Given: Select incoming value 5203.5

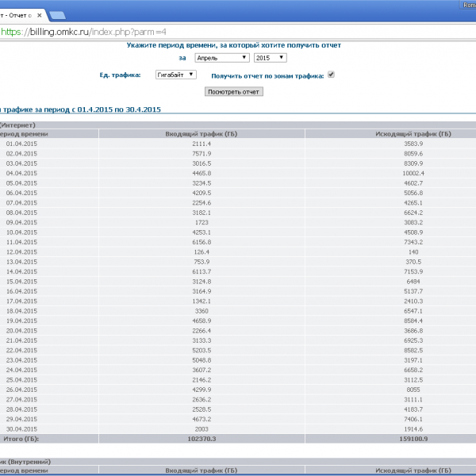Looking at the screenshot, I should click(202, 351).
